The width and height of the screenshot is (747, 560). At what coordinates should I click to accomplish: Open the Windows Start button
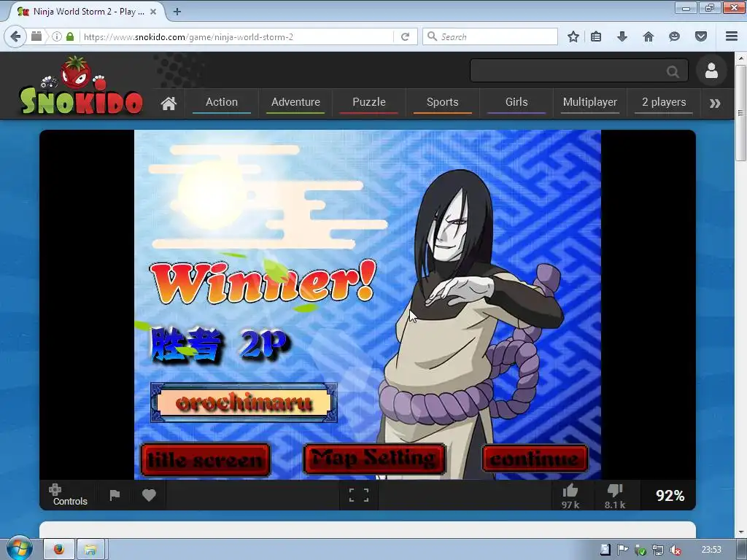pyautogui.click(x=19, y=549)
